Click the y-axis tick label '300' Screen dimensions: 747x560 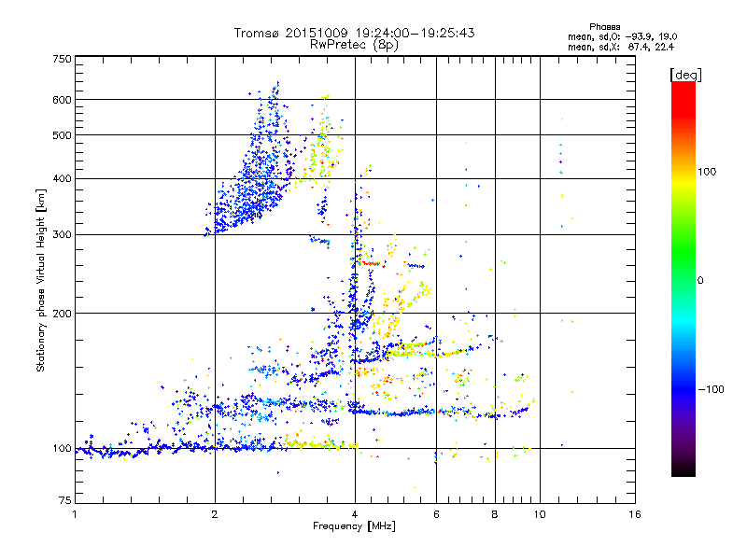tap(62, 235)
